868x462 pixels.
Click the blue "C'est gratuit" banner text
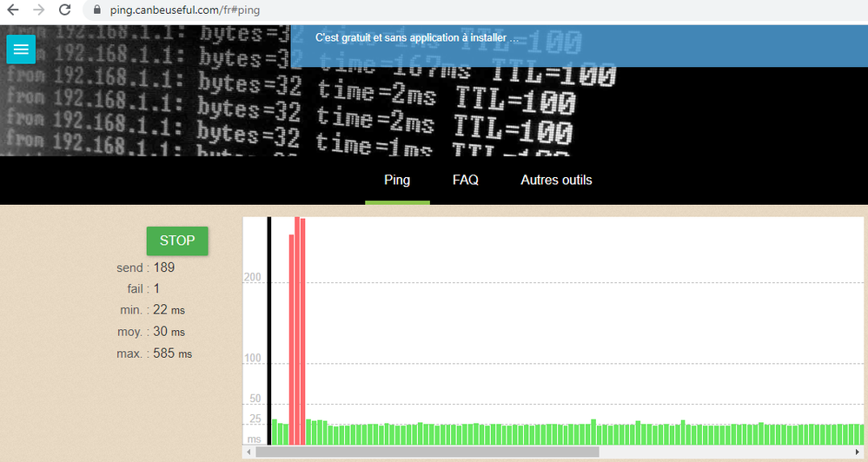pos(417,39)
